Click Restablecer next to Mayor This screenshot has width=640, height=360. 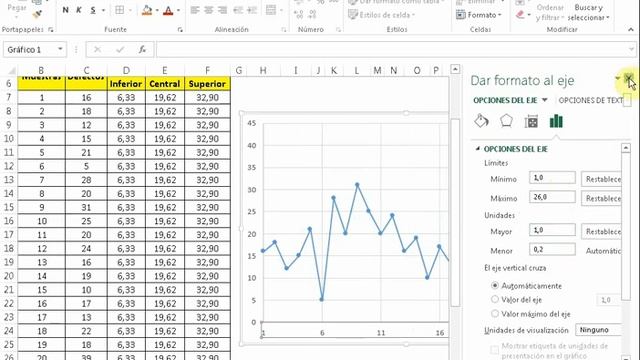602,231
